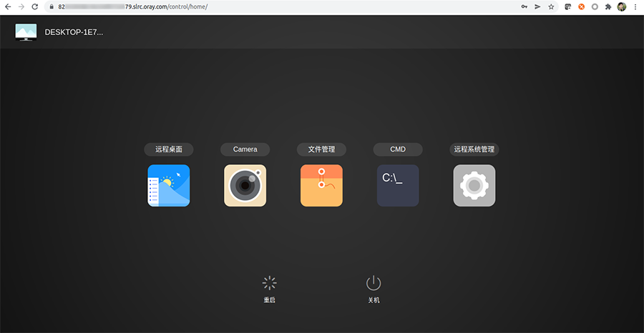Click the DESKTOP-1E7... host name

[x=74, y=32]
